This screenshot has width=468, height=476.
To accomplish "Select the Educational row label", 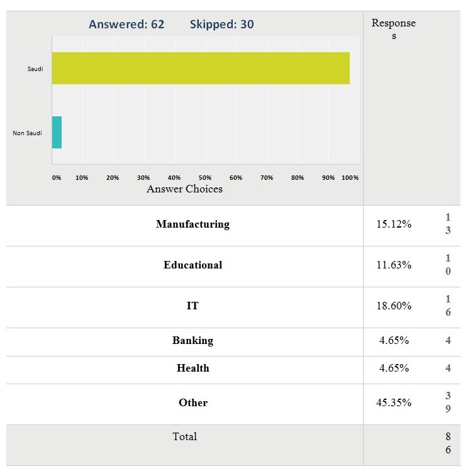I will coord(192,265).
